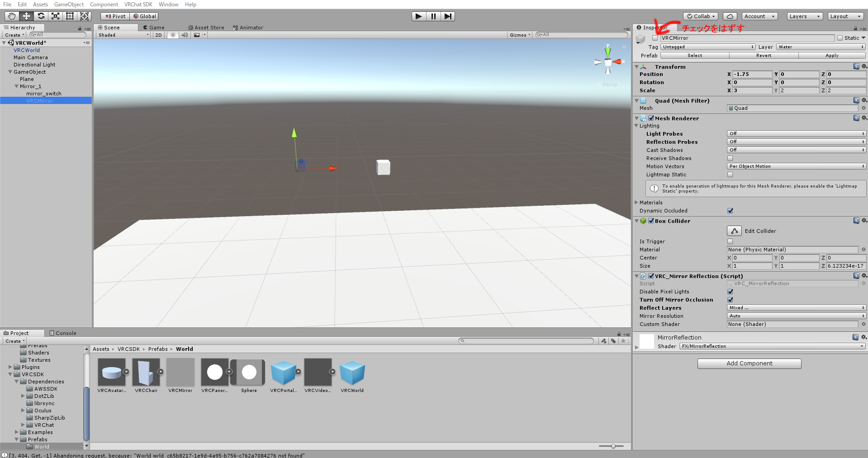
Task: Open Transform component help reference
Action: (x=856, y=66)
